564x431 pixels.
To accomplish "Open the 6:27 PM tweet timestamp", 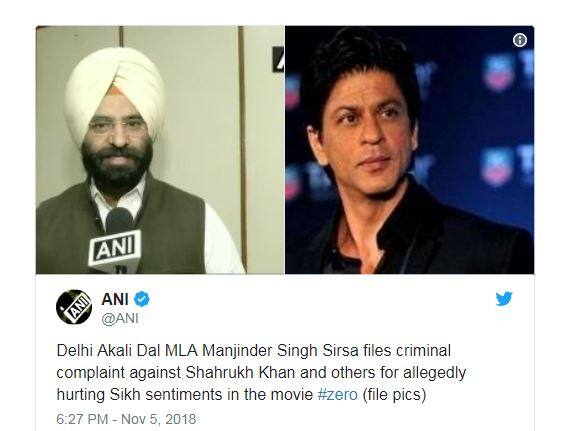I will (126, 419).
